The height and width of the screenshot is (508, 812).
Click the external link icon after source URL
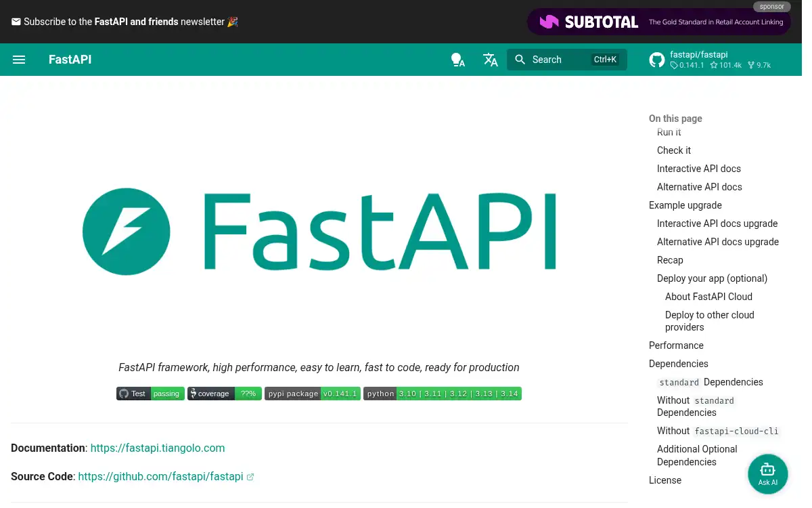click(250, 477)
